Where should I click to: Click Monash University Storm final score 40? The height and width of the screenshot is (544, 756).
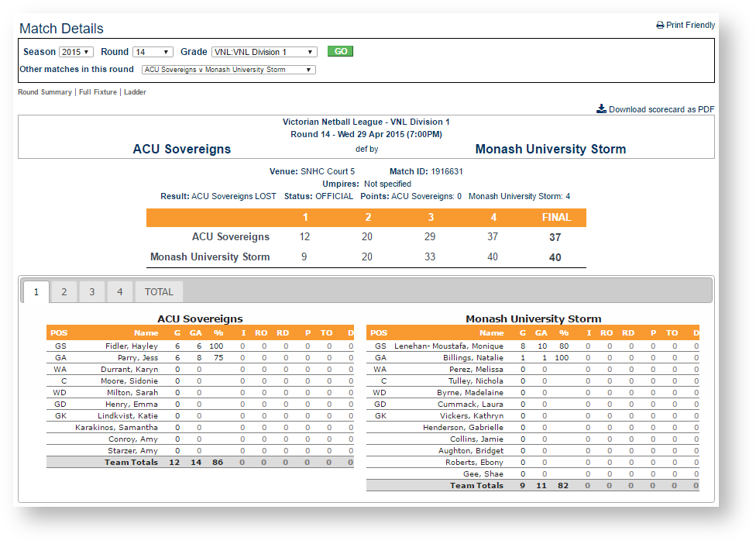[x=555, y=257]
